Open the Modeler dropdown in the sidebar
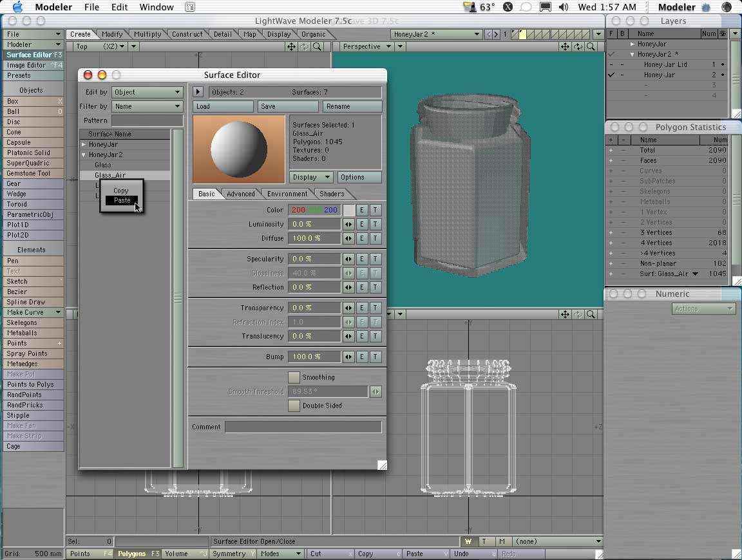 click(33, 44)
